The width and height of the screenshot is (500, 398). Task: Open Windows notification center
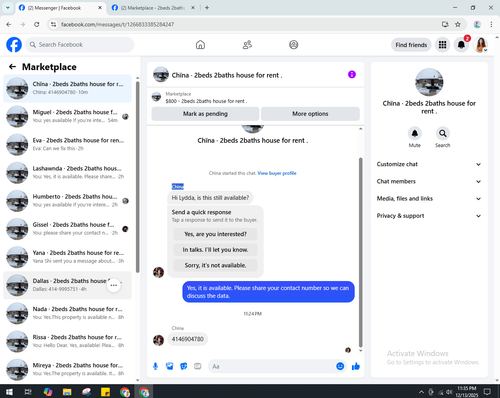(x=487, y=392)
